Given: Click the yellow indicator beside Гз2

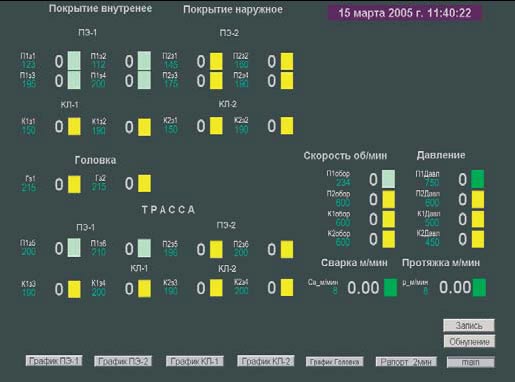Looking at the screenshot, I should 144,183.
